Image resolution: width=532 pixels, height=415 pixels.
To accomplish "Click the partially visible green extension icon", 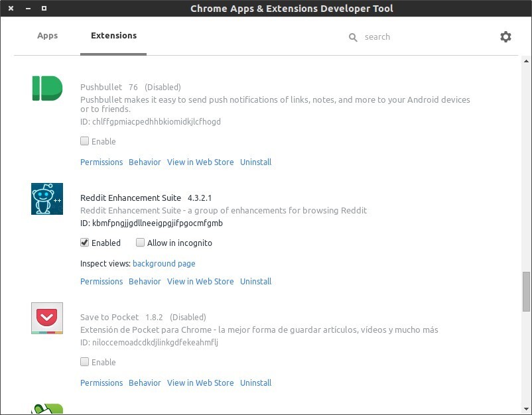I will coord(46,408).
